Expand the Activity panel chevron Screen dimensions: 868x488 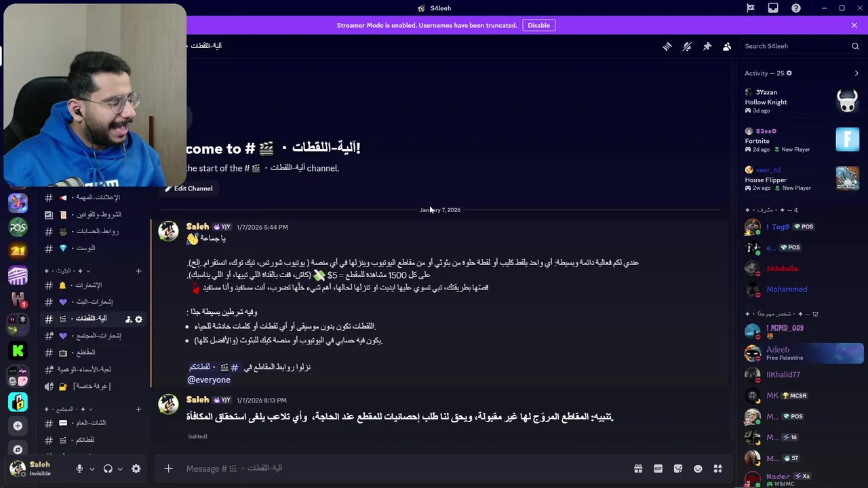(x=856, y=73)
